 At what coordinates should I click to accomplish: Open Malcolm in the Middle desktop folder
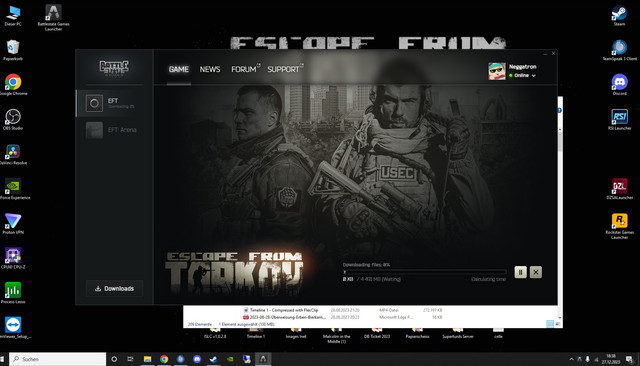tap(336, 335)
